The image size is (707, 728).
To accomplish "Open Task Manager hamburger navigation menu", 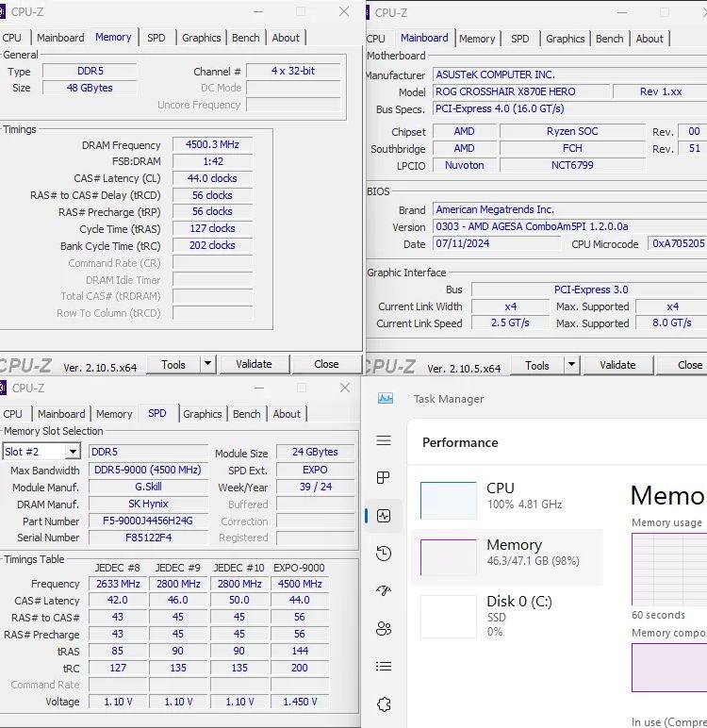I will (384, 440).
